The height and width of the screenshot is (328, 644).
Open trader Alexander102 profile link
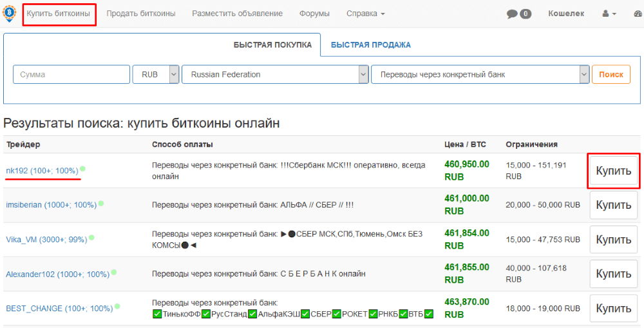(x=57, y=274)
